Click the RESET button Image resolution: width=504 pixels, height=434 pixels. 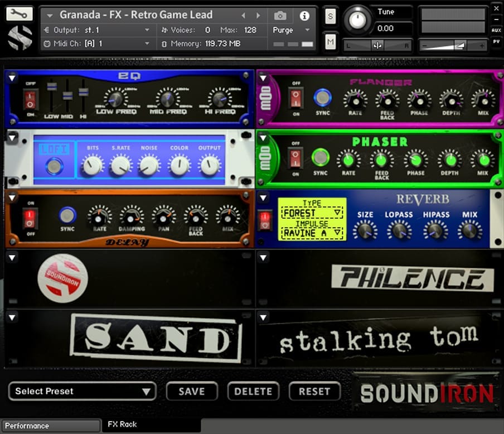tap(314, 391)
